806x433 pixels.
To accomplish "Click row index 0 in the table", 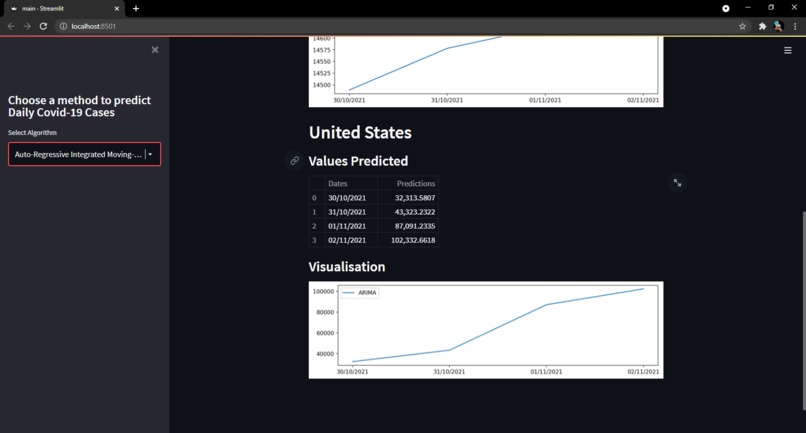I will [314, 198].
